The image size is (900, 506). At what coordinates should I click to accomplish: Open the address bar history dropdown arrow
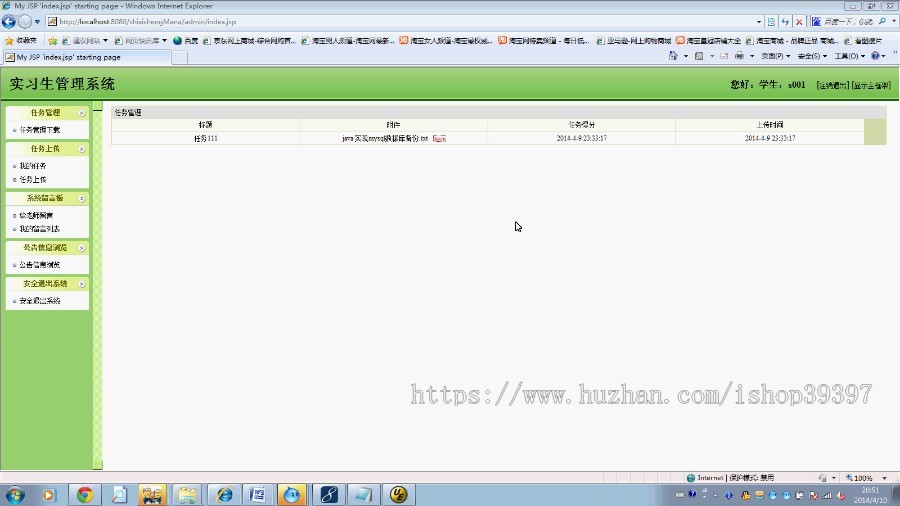tap(759, 22)
